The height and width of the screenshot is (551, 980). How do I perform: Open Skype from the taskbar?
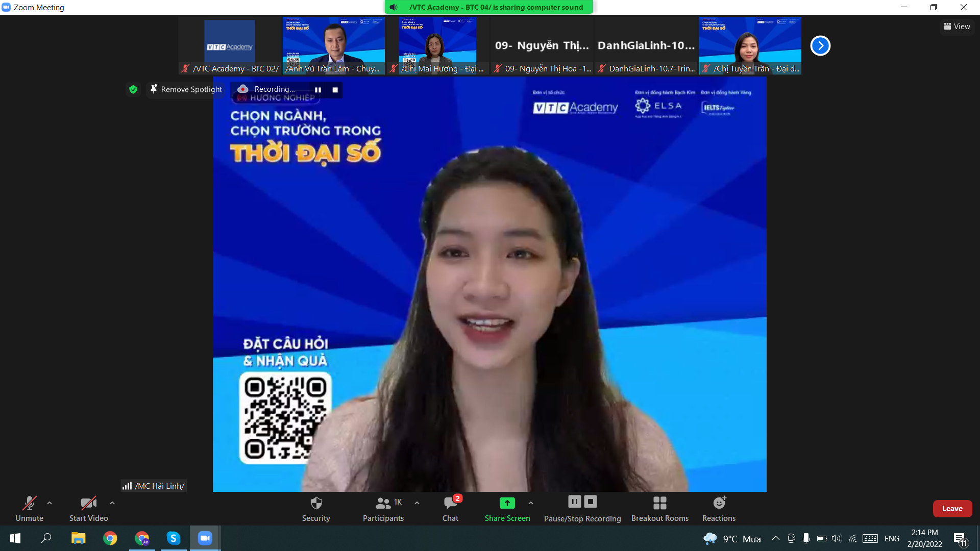tap(174, 538)
